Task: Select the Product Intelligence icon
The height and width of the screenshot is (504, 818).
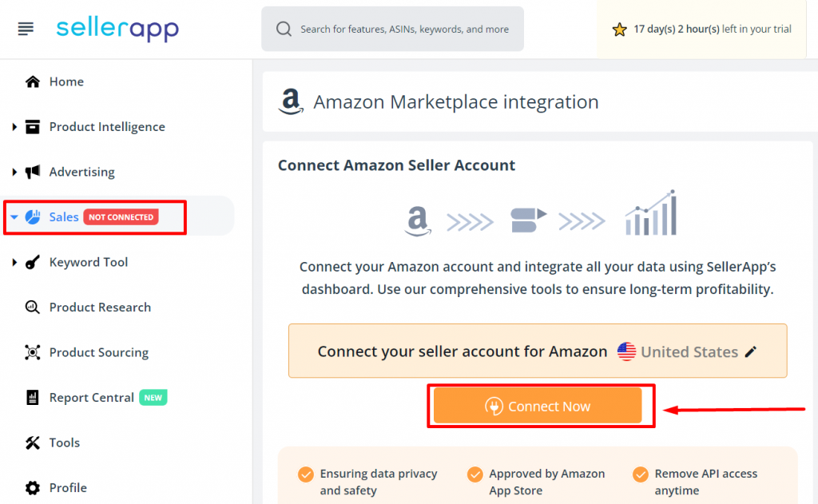Action: click(33, 126)
